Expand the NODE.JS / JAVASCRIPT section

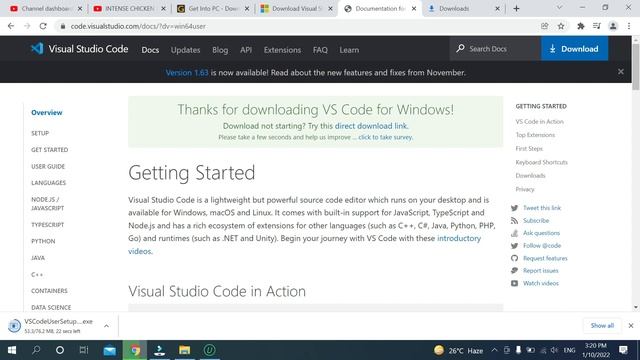pyautogui.click(x=48, y=204)
